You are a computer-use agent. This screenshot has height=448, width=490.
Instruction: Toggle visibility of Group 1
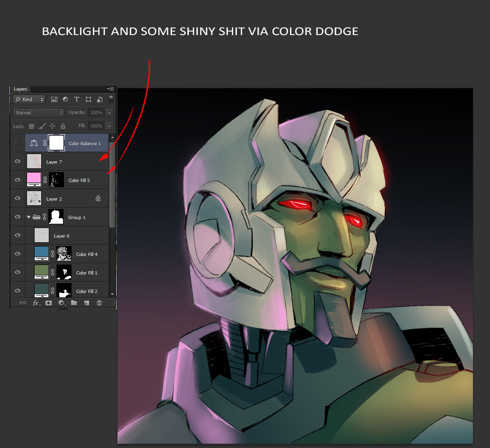[18, 217]
